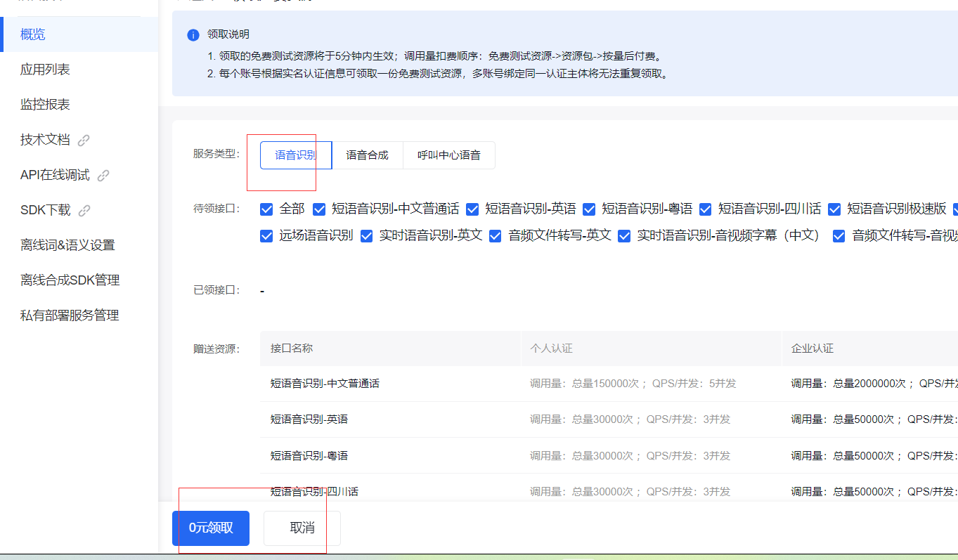Uncheck 远场语音识别 checkbox
This screenshot has width=958, height=560.
click(266, 236)
